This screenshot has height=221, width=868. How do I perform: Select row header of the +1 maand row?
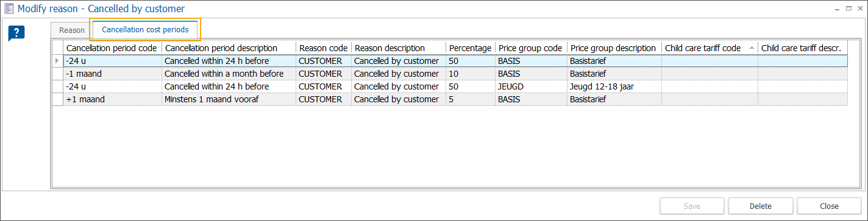(57, 99)
